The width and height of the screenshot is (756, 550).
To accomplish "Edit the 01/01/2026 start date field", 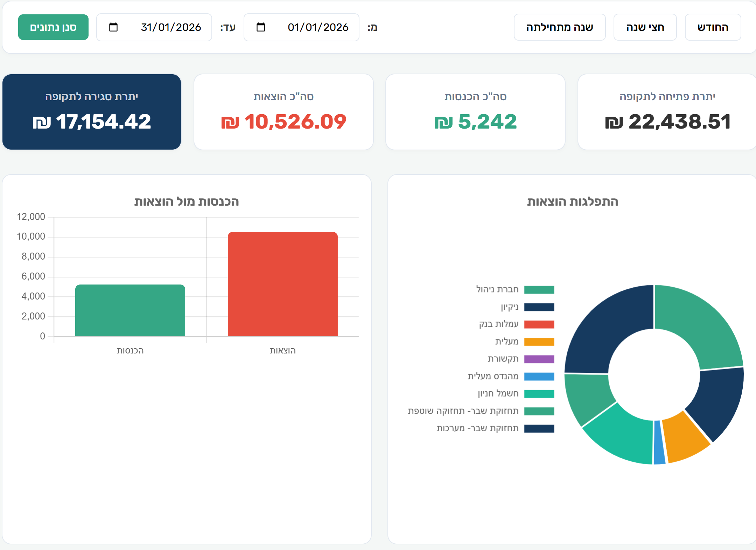I will pyautogui.click(x=301, y=27).
